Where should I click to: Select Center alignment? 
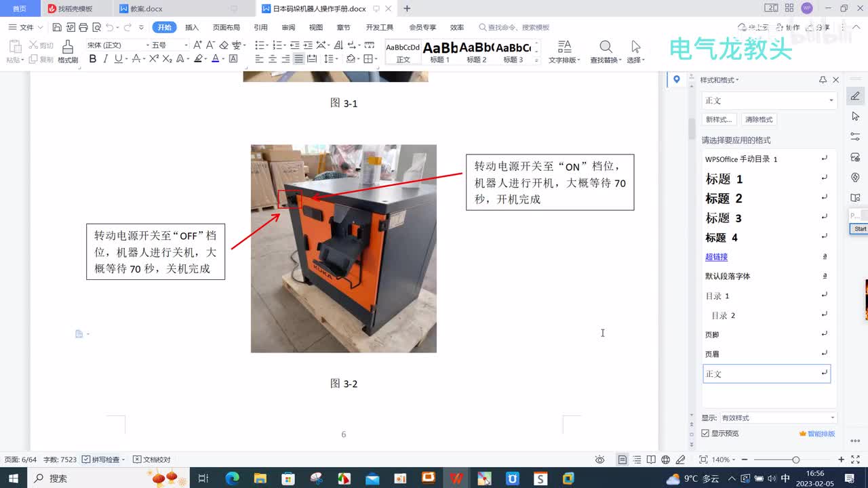tap(273, 59)
